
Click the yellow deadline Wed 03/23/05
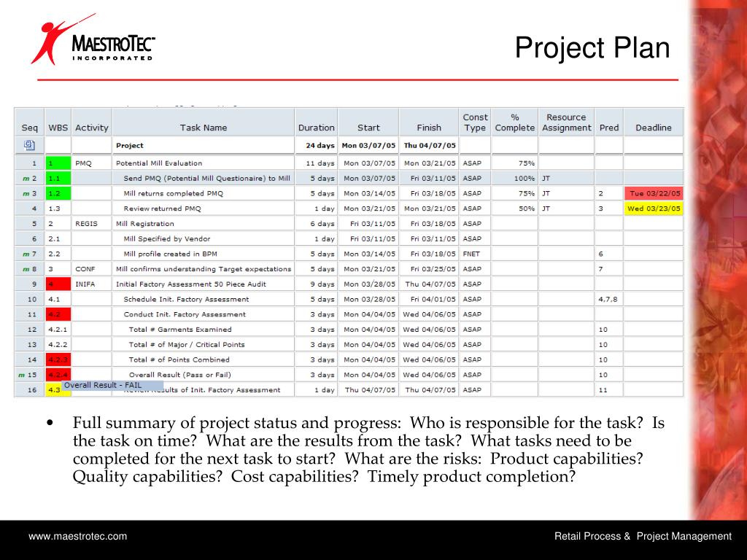(x=654, y=209)
